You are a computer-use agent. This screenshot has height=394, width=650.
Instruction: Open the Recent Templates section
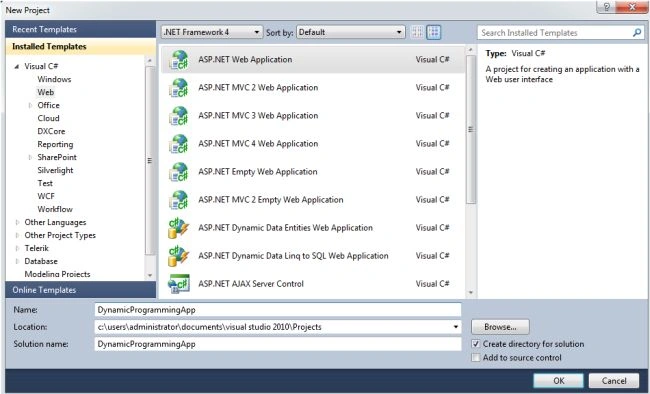pos(80,29)
